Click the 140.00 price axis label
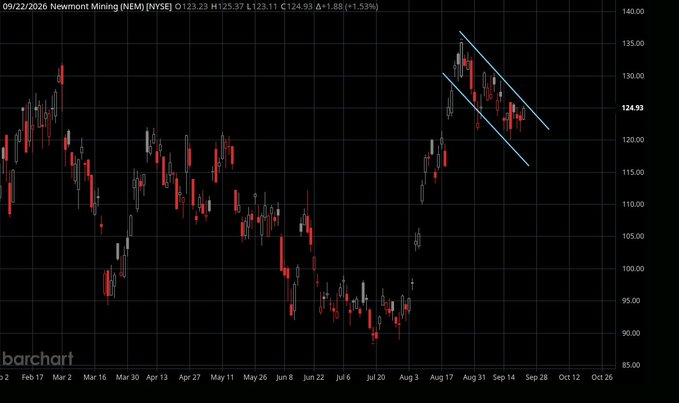Screen dimensions: 679x403 pyautogui.click(x=633, y=12)
